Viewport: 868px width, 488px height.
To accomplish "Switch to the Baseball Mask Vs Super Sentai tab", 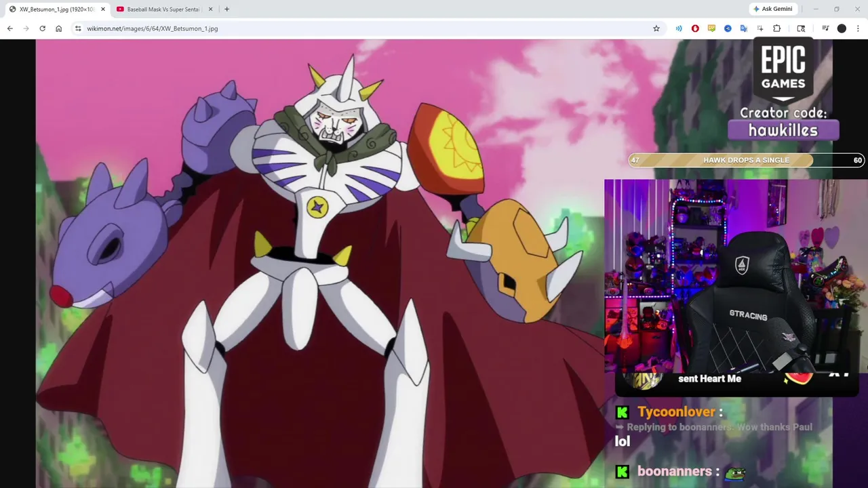I will [165, 9].
